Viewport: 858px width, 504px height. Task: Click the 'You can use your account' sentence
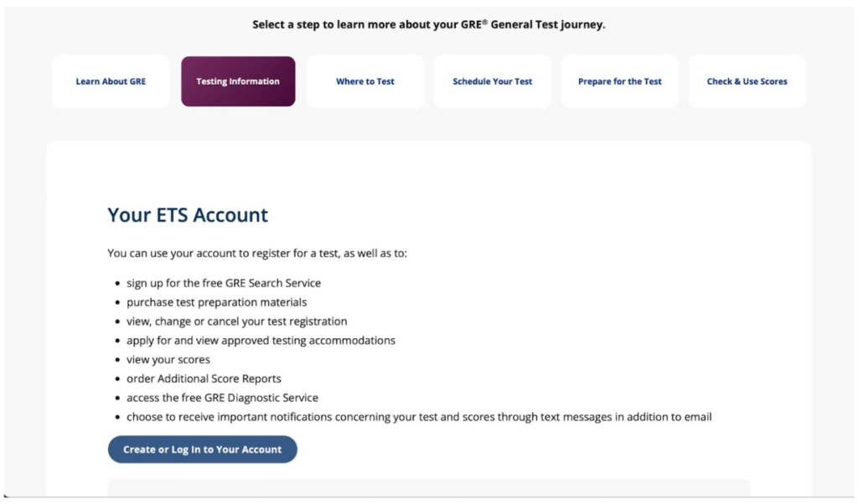click(x=257, y=253)
